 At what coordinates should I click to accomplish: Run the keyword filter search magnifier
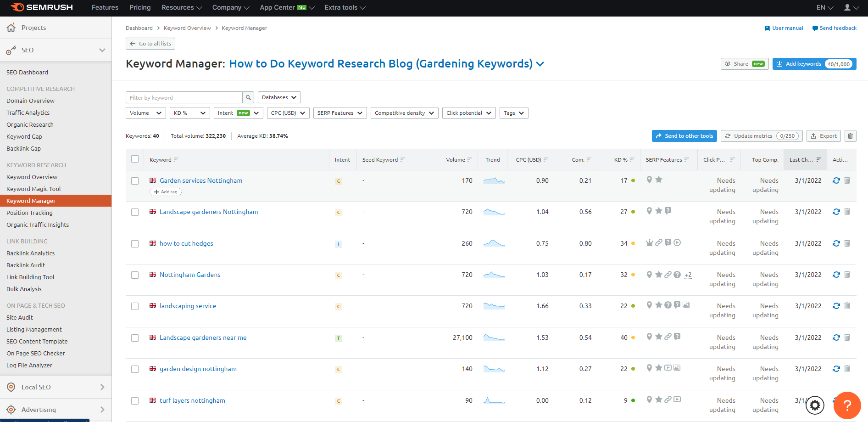coord(248,97)
